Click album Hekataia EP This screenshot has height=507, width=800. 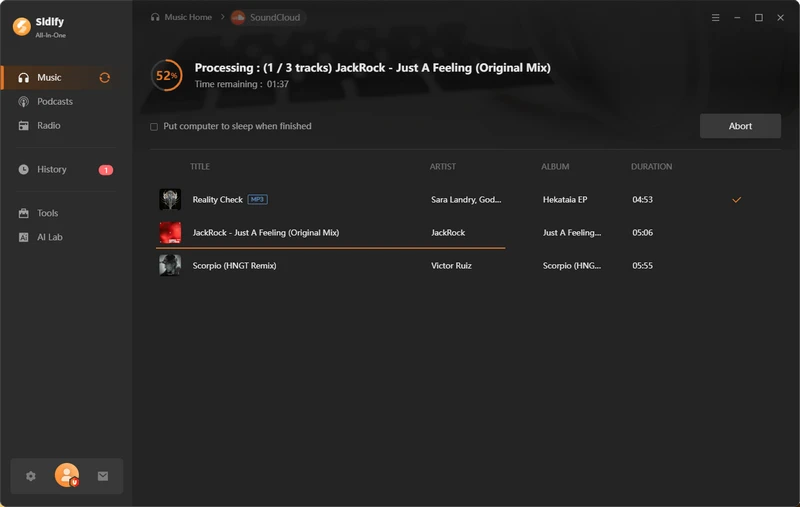tap(565, 199)
